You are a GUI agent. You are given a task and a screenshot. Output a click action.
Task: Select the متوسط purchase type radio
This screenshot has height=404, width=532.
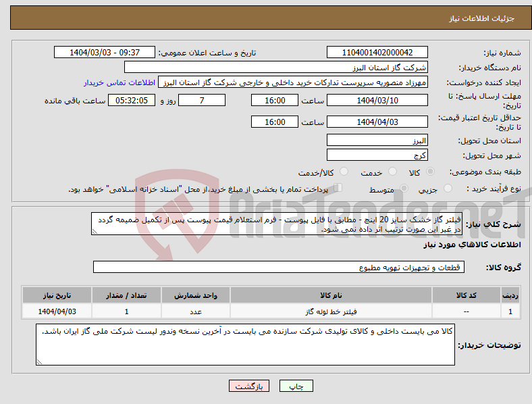click(x=404, y=188)
